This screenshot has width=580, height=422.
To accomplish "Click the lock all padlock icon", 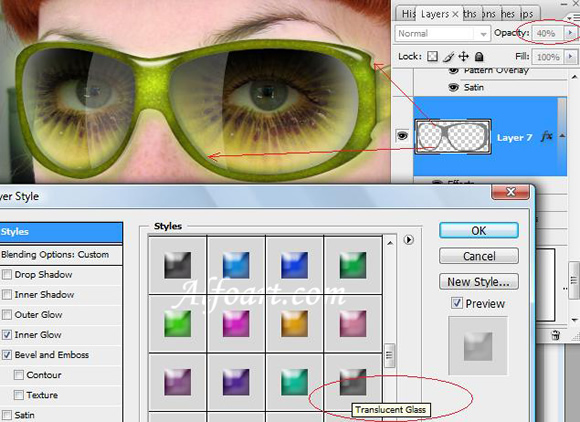I will (479, 56).
